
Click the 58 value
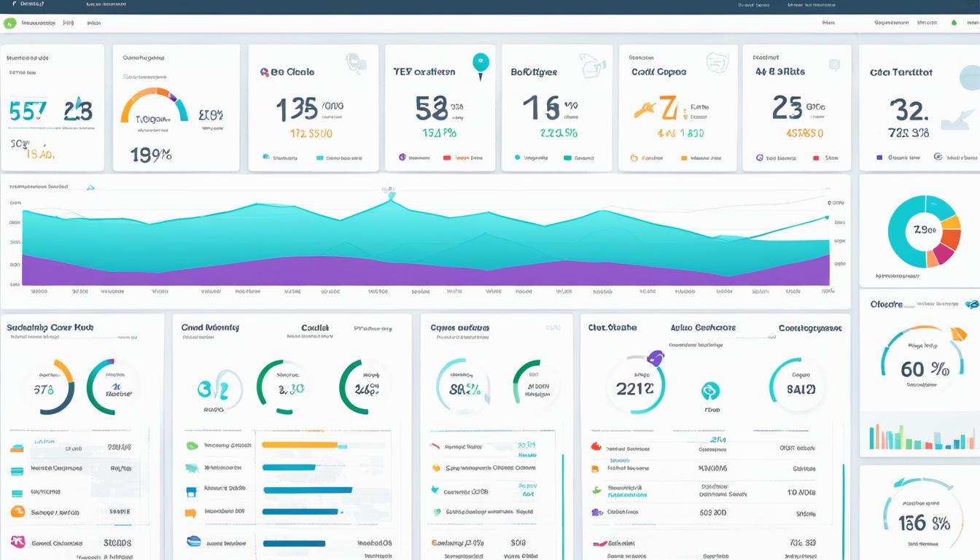[431, 109]
